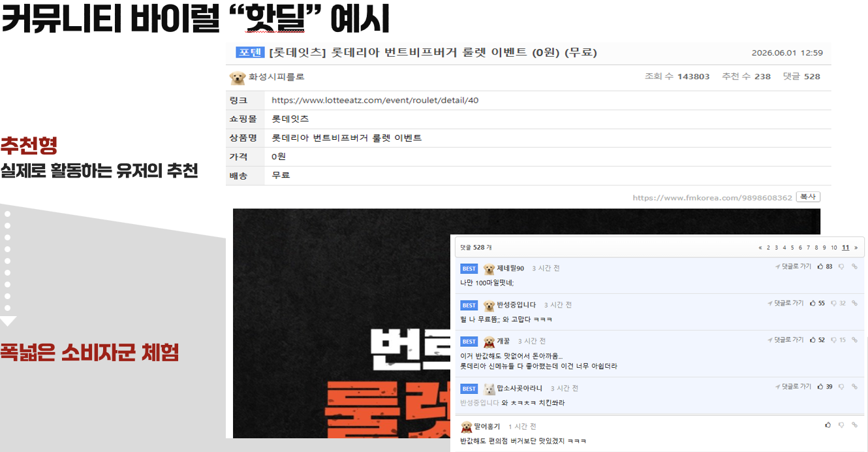Click username 개꿀
The width and height of the screenshot is (868, 452).
tap(504, 342)
